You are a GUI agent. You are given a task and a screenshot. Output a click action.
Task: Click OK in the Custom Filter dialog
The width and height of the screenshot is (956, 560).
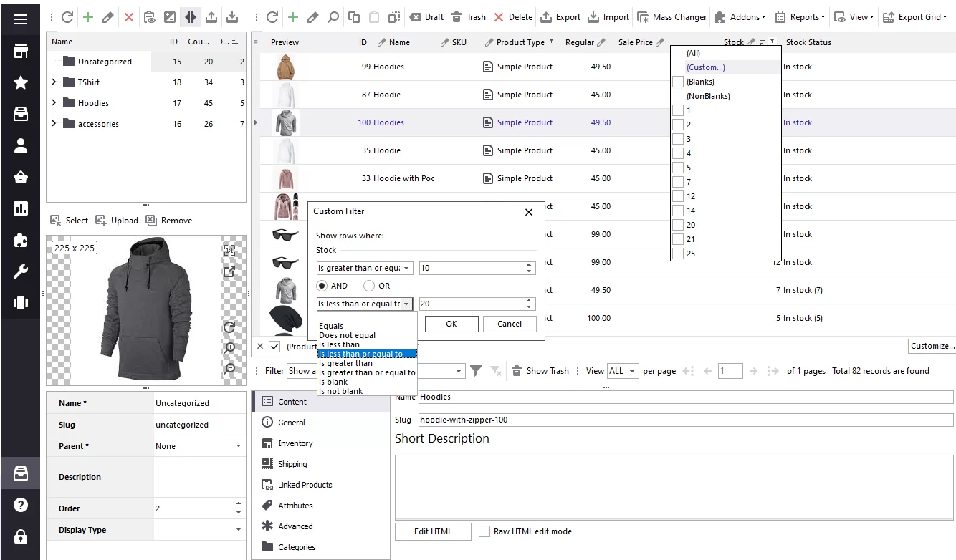451,324
